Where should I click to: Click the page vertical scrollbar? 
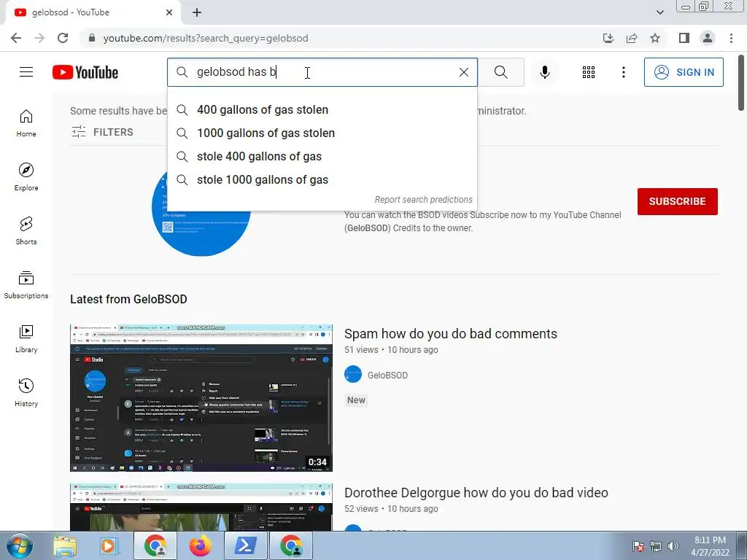(741, 83)
